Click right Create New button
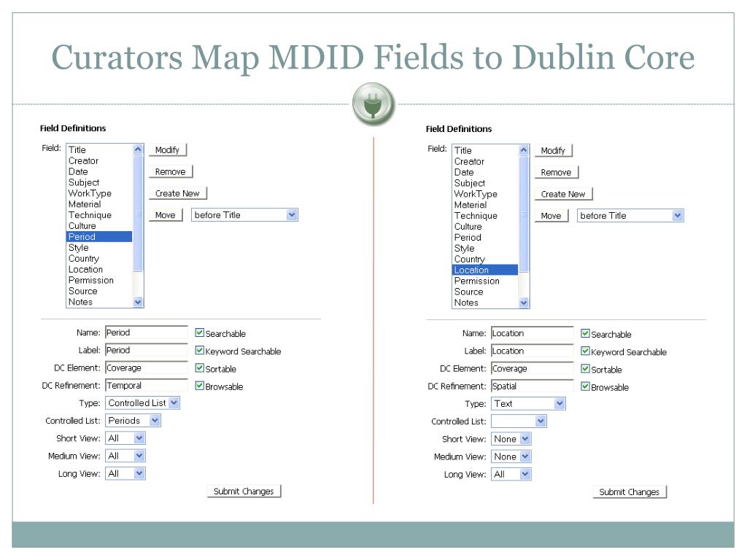 (564, 194)
